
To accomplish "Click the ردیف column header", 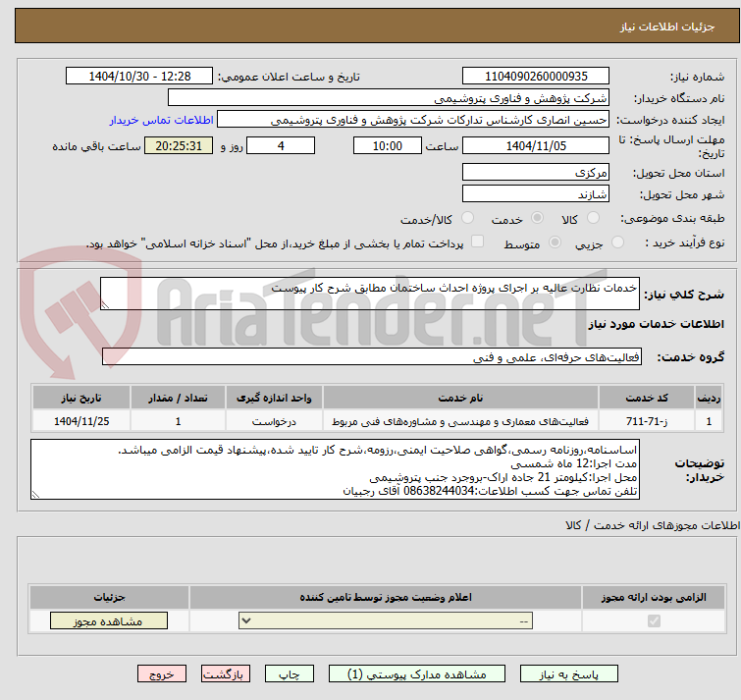I will (709, 398).
